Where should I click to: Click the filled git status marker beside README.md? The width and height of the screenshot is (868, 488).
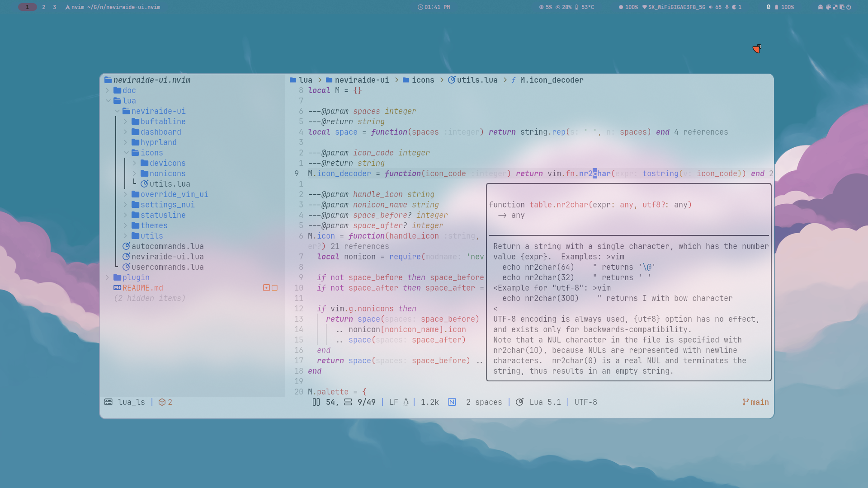coord(266,288)
